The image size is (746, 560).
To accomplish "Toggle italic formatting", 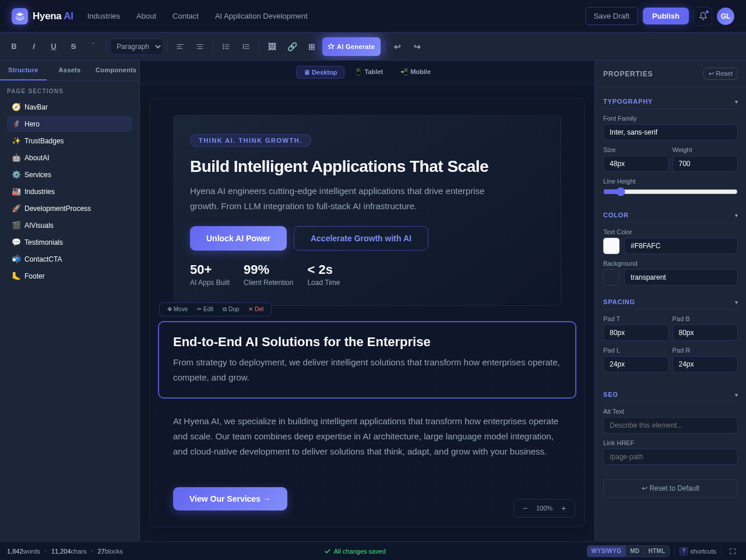I will coord(34,47).
